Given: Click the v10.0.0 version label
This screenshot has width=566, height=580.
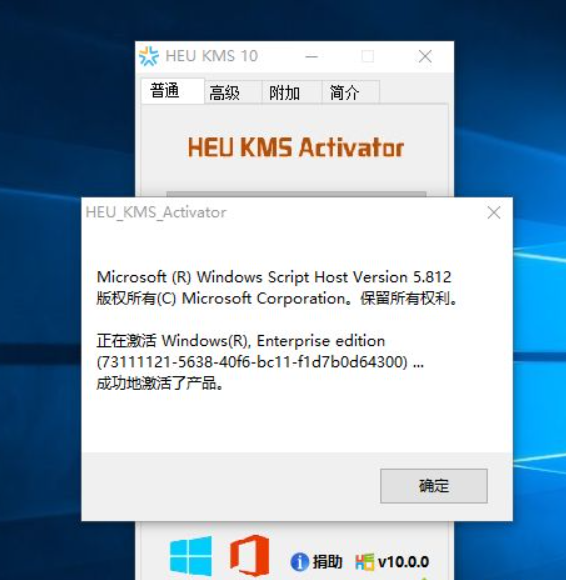Looking at the screenshot, I should point(403,562).
